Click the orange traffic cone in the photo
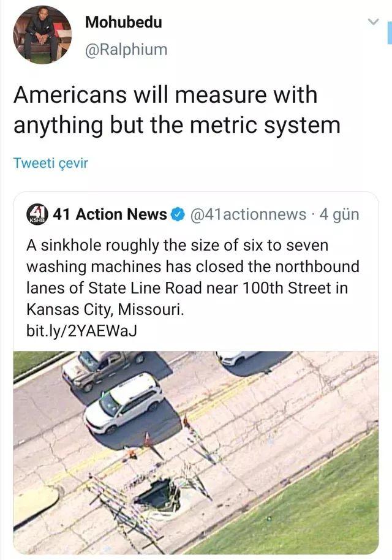392x560 pixels. tap(148, 441)
